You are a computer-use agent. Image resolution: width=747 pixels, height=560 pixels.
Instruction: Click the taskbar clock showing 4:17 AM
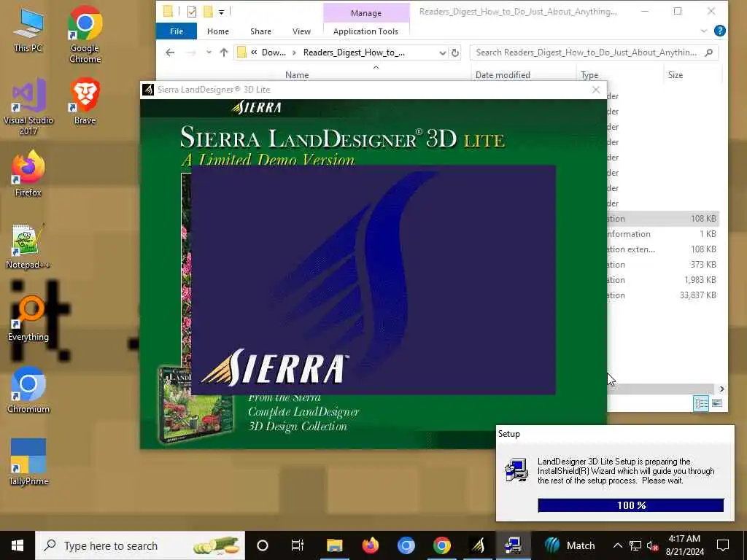(684, 545)
